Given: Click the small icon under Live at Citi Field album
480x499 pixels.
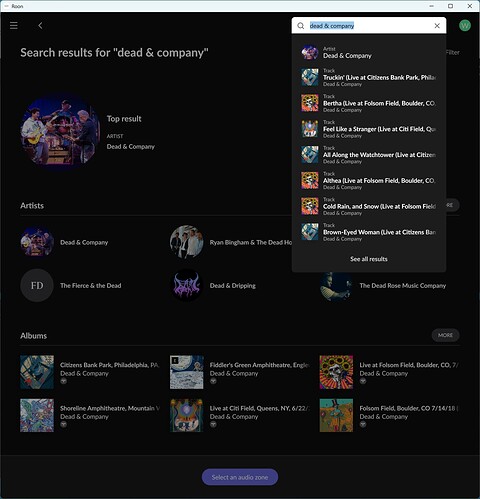Looking at the screenshot, I should pyautogui.click(x=213, y=425).
